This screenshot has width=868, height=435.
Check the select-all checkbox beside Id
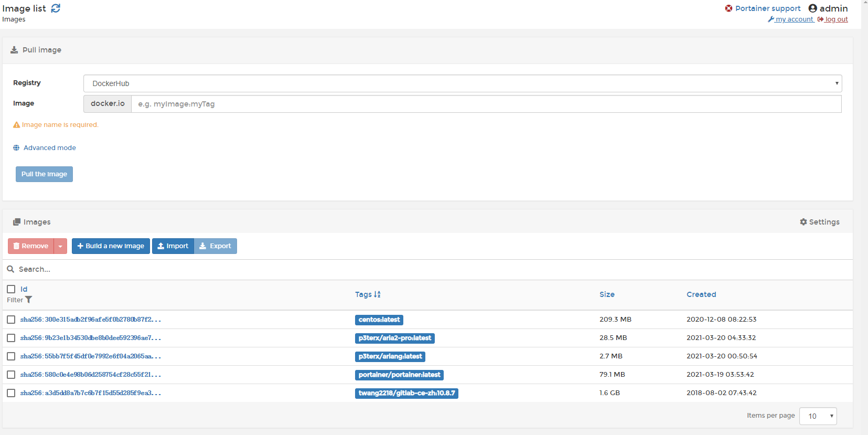coord(11,289)
